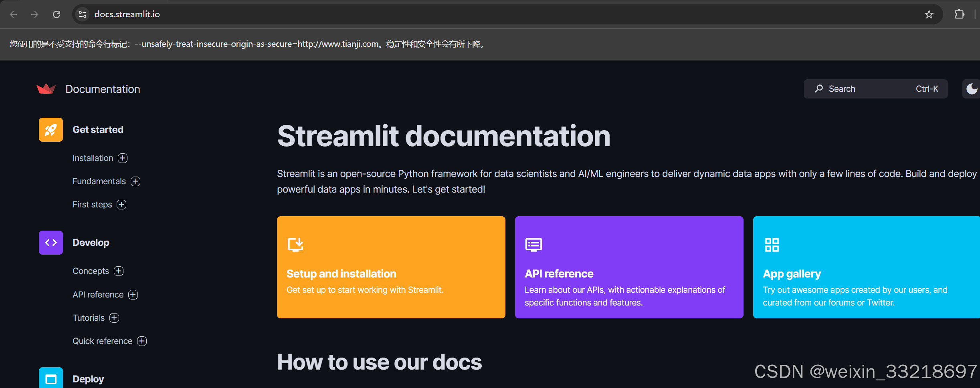Expand the Tutorials section
Viewport: 980px width, 388px height.
(114, 318)
